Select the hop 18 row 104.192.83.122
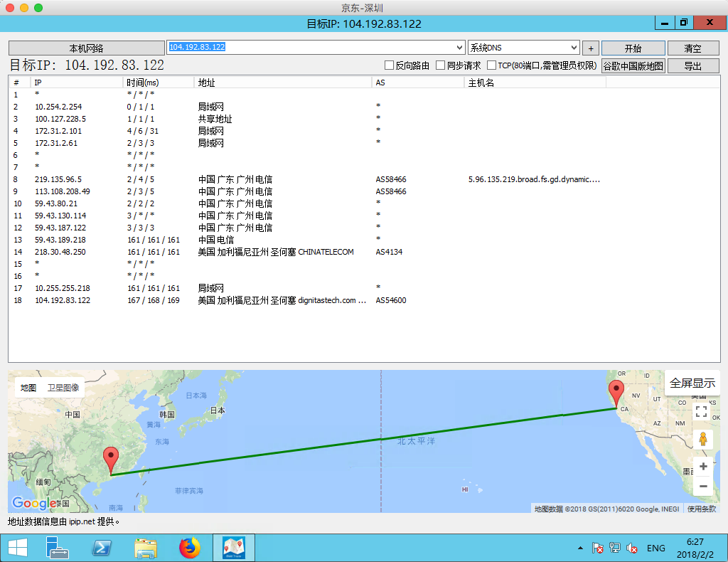 click(x=63, y=300)
